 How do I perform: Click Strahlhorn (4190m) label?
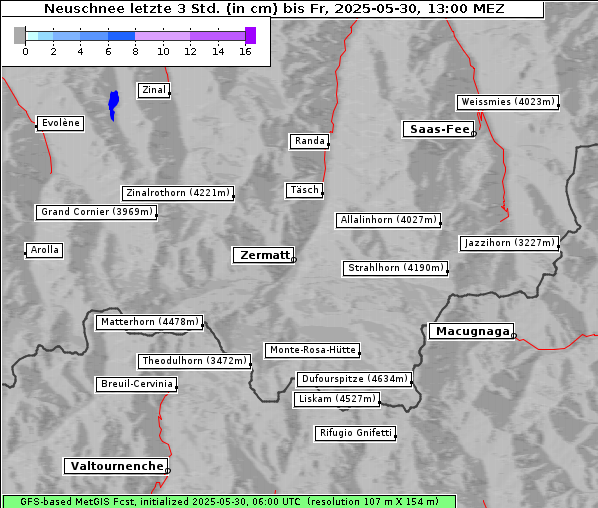click(395, 268)
